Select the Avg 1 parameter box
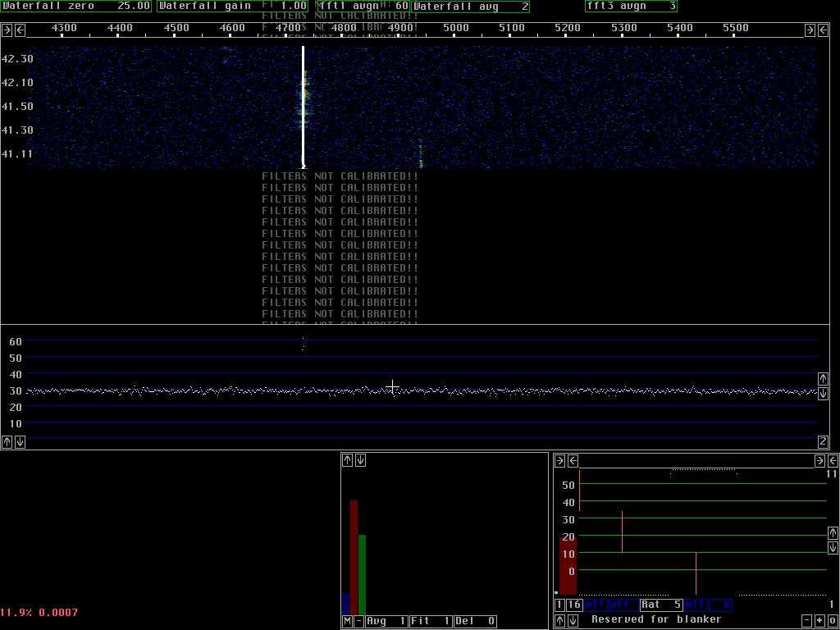This screenshot has width=840, height=630. pyautogui.click(x=387, y=622)
